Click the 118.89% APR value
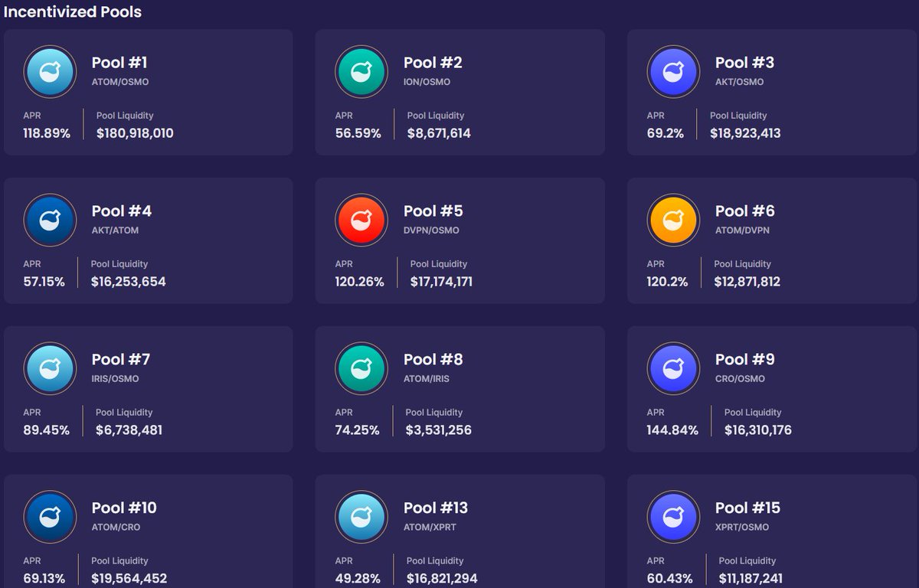Viewport: 919px width, 588px height. (x=47, y=133)
